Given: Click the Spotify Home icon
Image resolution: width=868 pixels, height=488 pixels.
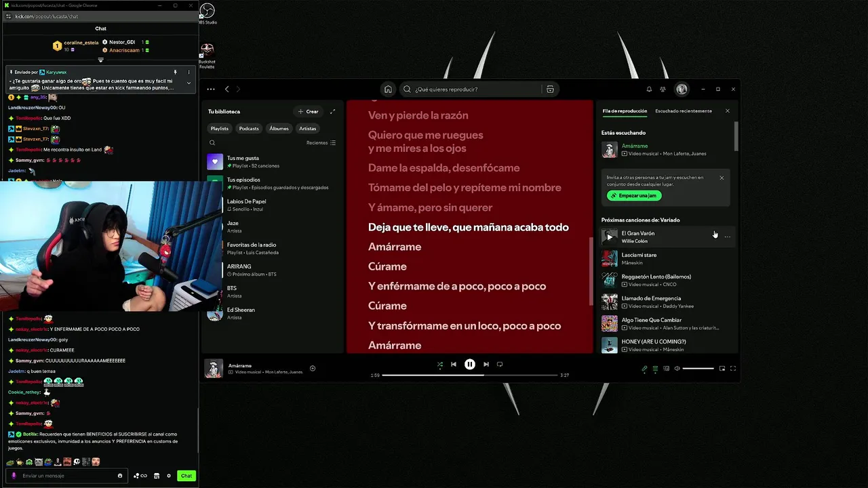Looking at the screenshot, I should pos(388,89).
